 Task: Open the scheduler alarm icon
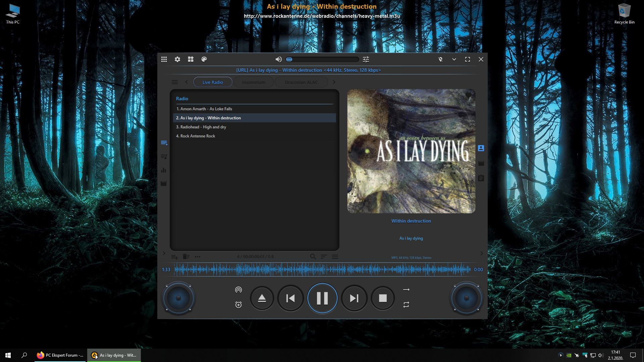click(x=238, y=305)
